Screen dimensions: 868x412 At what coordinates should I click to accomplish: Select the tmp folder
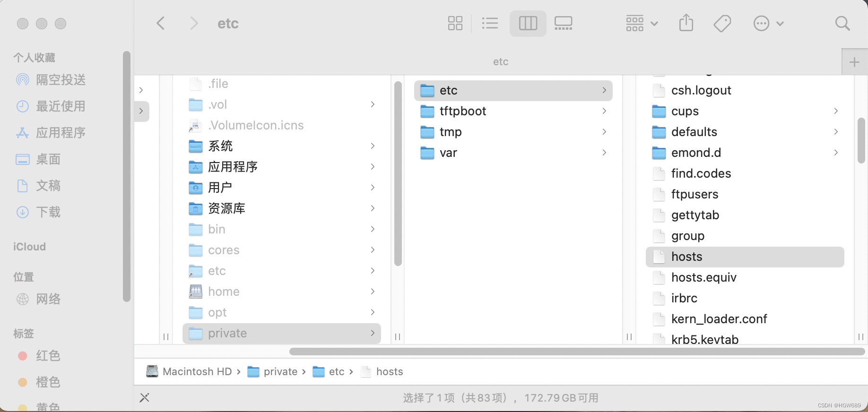coord(513,132)
